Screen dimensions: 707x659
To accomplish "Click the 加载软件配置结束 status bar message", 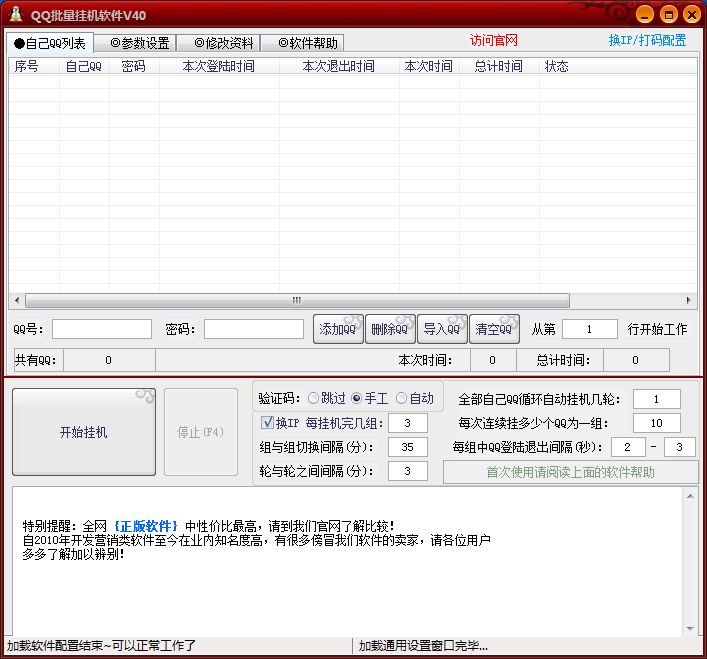I will (101, 645).
